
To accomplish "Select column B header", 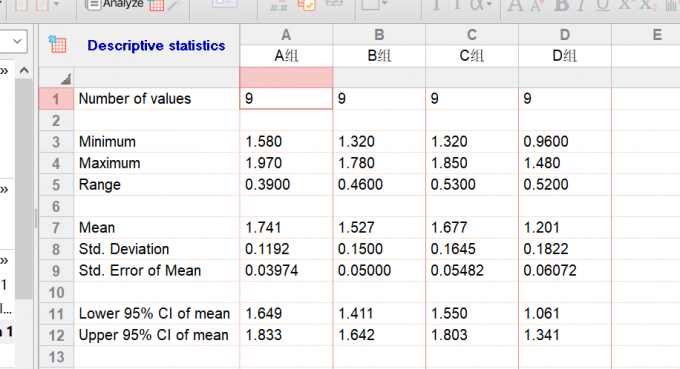I will (379, 35).
